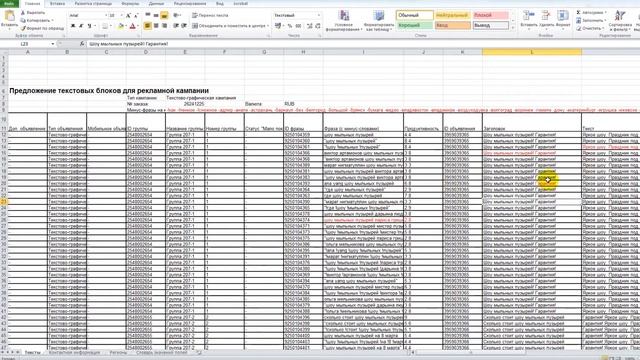Open Форматировать как таблицу gallery
The width and height of the screenshot is (640, 360).
coord(378,20)
